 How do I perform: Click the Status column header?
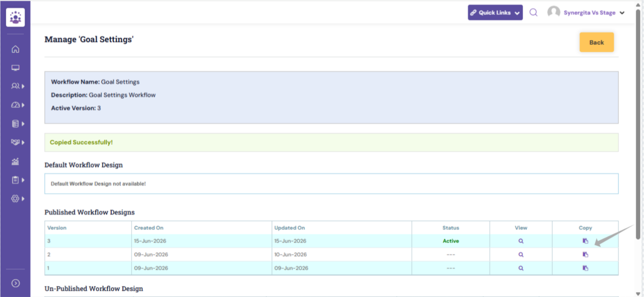click(451, 228)
